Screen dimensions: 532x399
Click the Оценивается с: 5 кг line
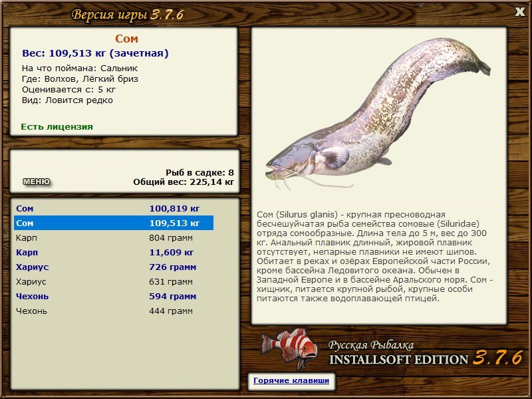pyautogui.click(x=69, y=90)
